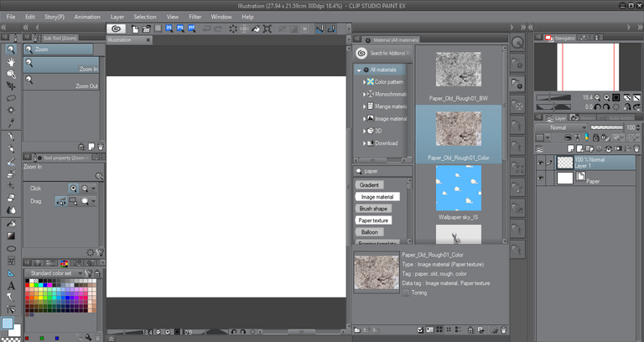Open the File menu
This screenshot has width=644, height=342.
coord(11,17)
